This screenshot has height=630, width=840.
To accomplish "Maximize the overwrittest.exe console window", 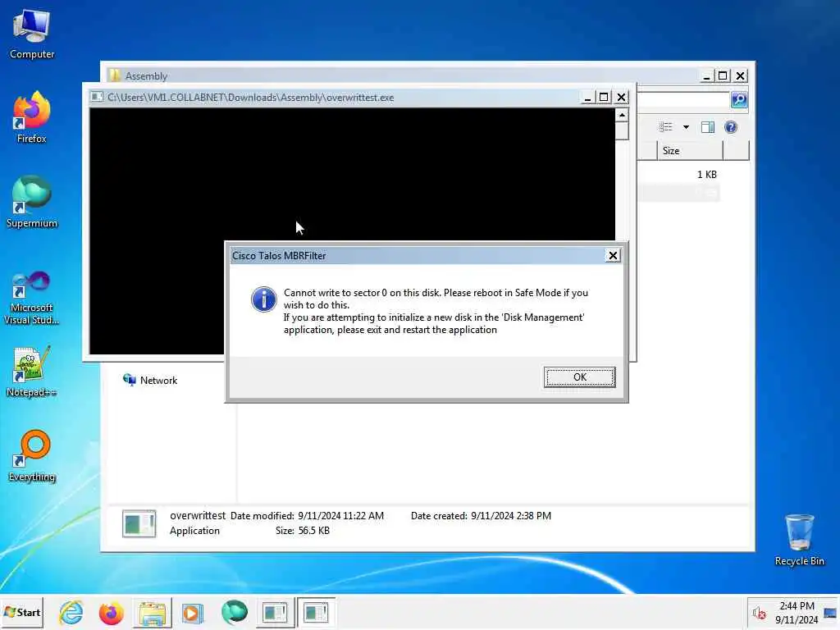I will coord(604,97).
